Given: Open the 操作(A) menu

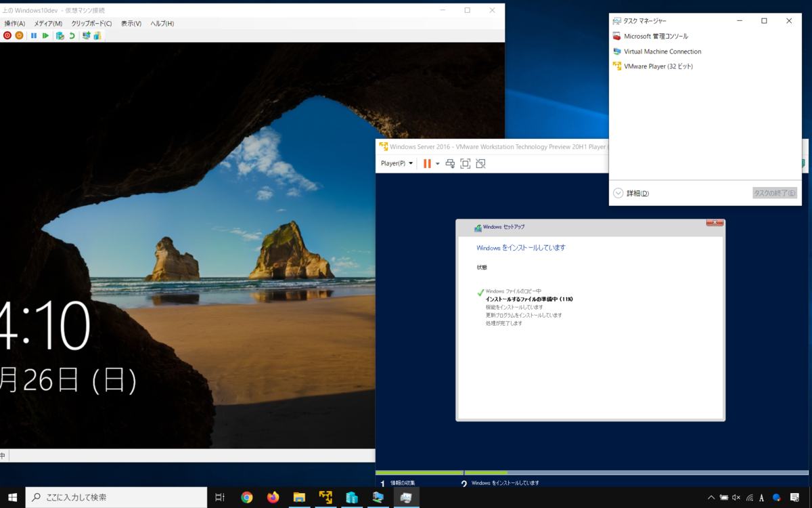Looking at the screenshot, I should coord(15,24).
